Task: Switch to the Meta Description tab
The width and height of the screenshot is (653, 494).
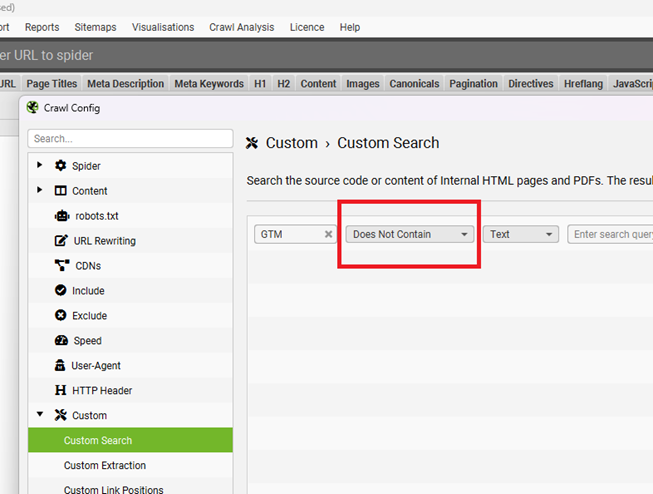Action: 125,84
